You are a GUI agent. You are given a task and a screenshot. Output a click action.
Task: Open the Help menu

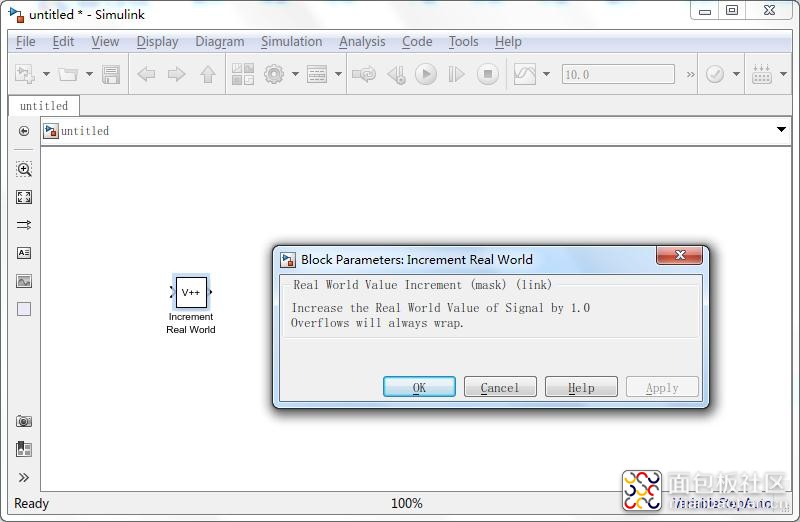click(508, 41)
